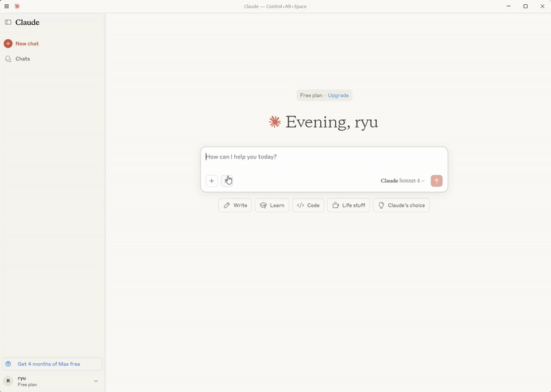Click the send arrow button
This screenshot has width=551, height=392.
[437, 180]
